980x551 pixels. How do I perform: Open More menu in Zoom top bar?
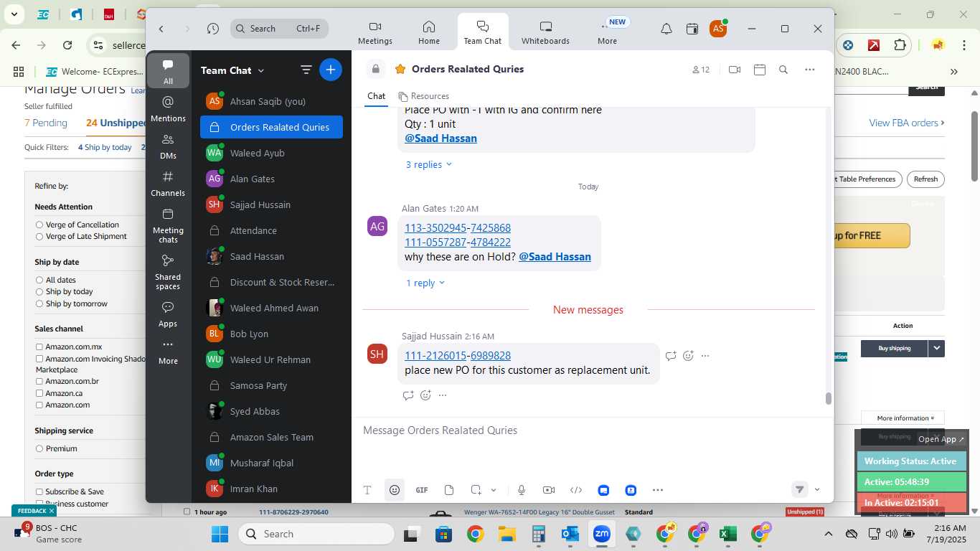607,32
